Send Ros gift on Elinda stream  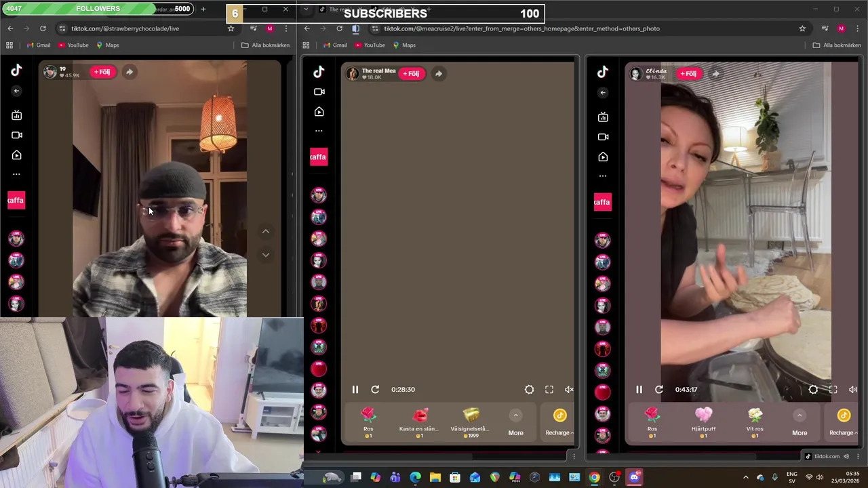pos(652,422)
